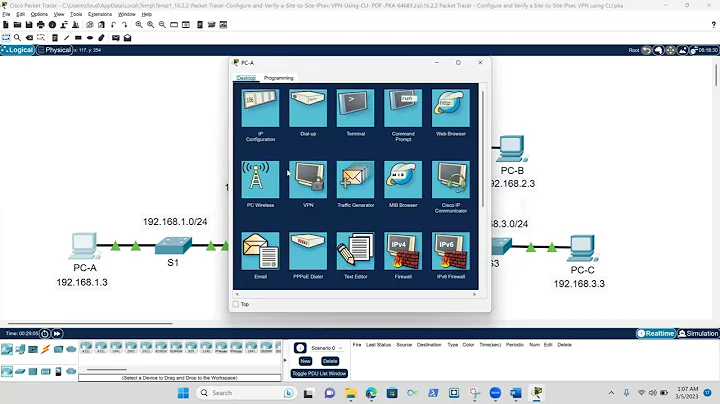Select the Desktop tab in PC-A
Screen dimensions: 720x404
[246, 78]
